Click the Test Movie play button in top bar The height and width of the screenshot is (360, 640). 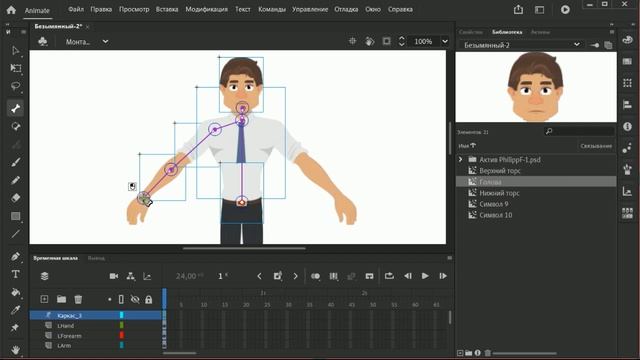coord(565,9)
